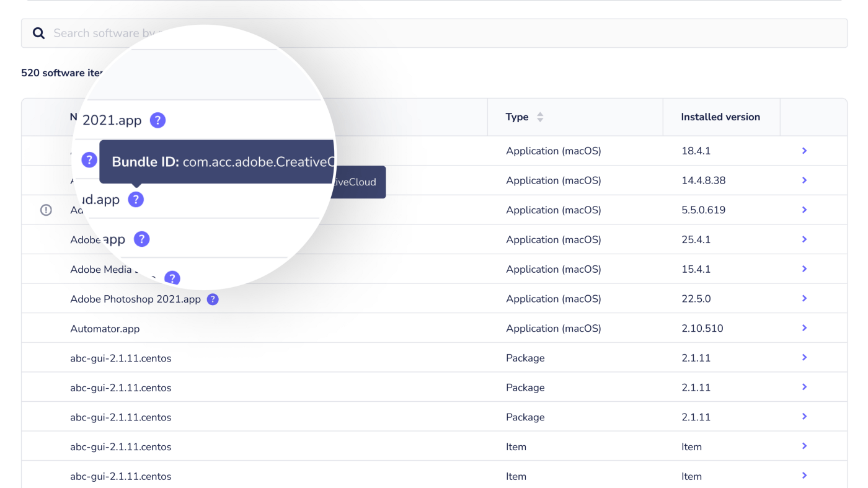Open details chevron for version 14.4.8.38 row

click(804, 180)
